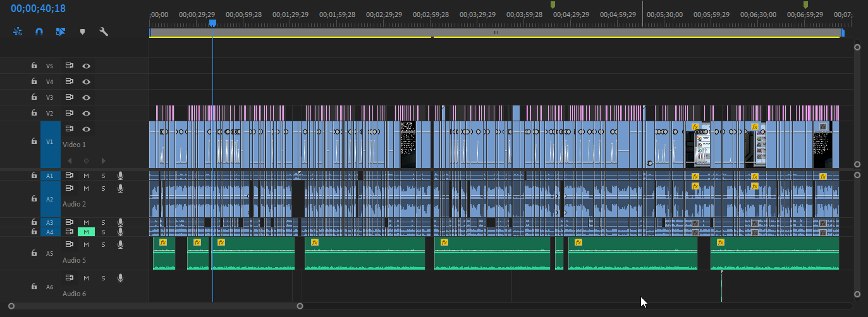This screenshot has width=868, height=317.
Task: Click the first green marker on time ruler
Action: click(553, 5)
